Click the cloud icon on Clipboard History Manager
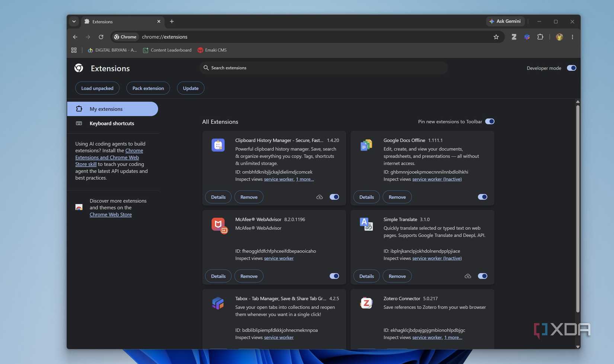 320,197
